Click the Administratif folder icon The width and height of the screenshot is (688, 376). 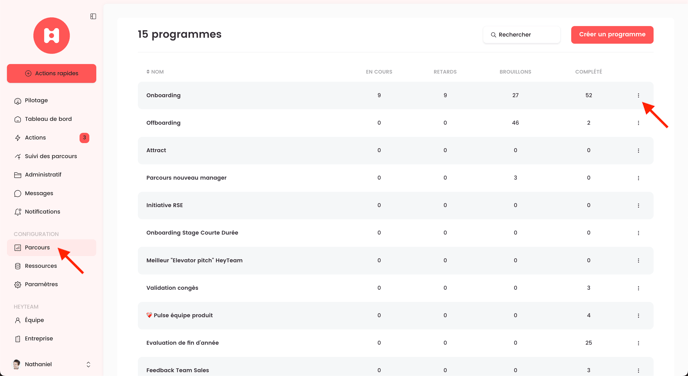[18, 175]
